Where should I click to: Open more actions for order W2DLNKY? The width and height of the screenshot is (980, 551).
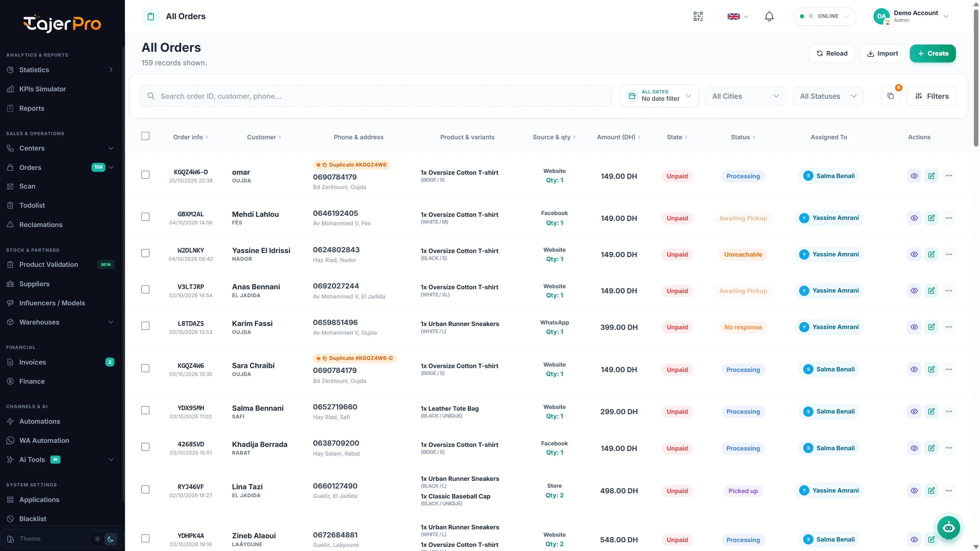[x=949, y=254]
